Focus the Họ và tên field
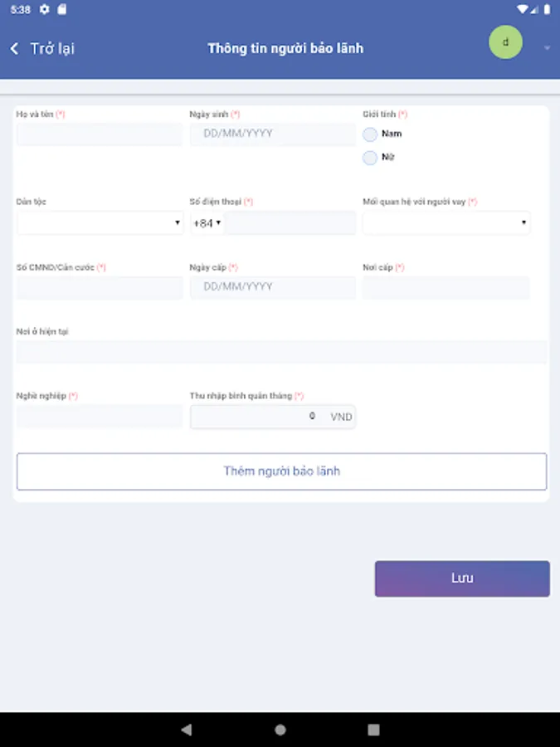This screenshot has width=560, height=747. (x=100, y=134)
